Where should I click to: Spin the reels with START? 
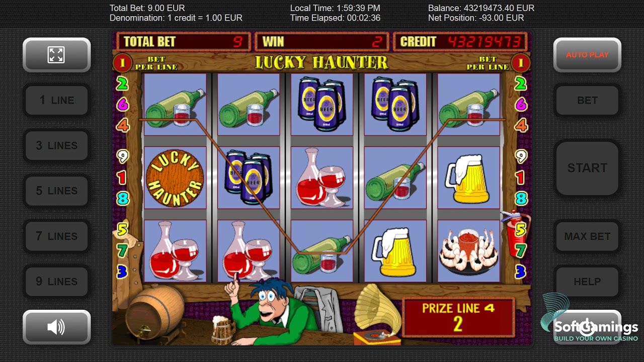tap(587, 168)
